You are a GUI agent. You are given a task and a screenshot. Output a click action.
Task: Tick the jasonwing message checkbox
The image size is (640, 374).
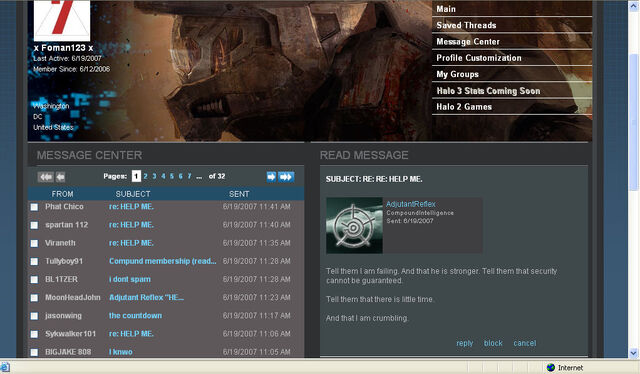coord(34,316)
